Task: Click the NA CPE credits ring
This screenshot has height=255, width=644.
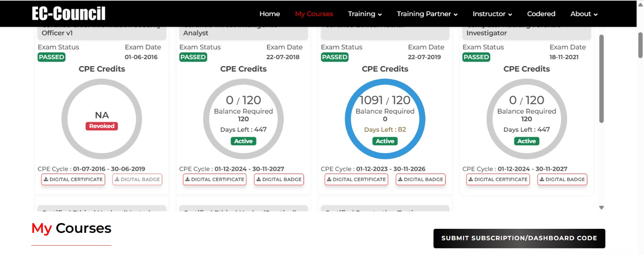Action: [102, 119]
